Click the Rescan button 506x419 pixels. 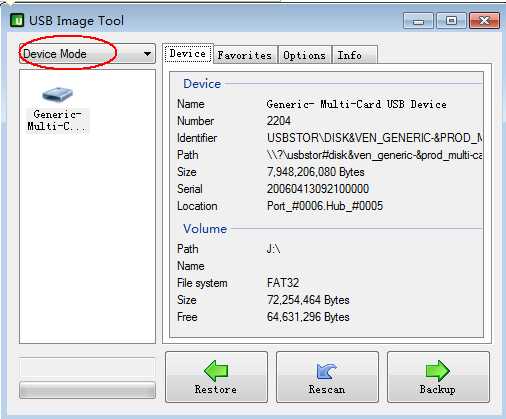[327, 377]
